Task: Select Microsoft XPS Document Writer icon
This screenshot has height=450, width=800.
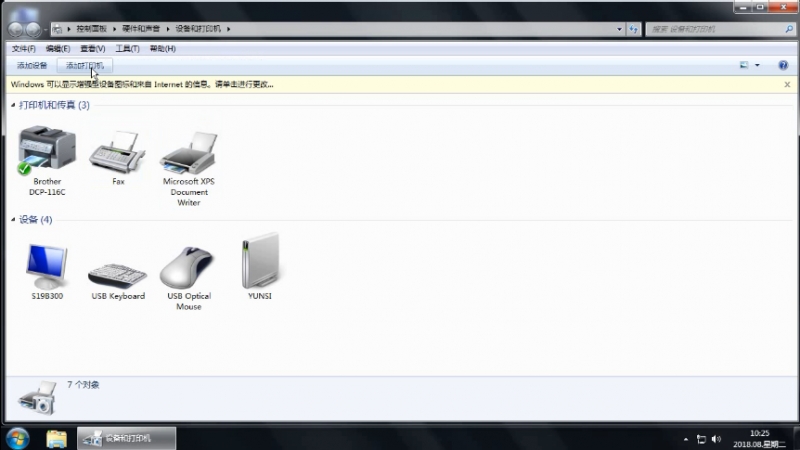Action: click(189, 152)
